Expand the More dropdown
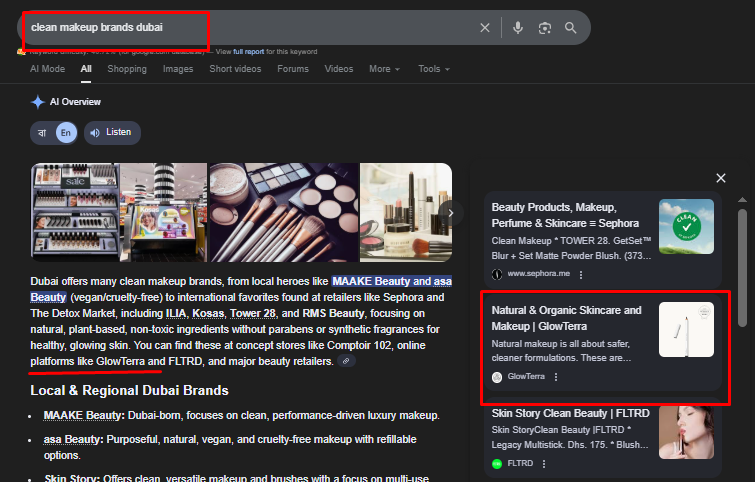This screenshot has height=482, width=755. (x=384, y=69)
